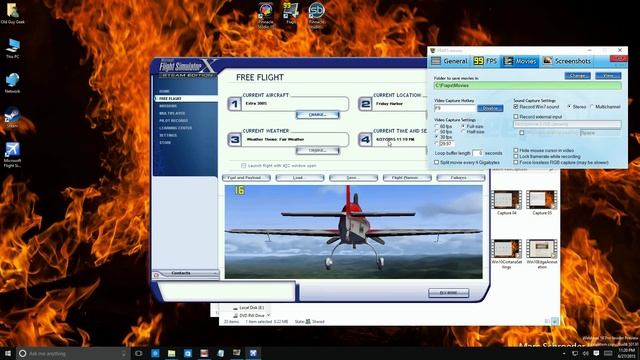The height and width of the screenshot is (360, 640).
Task: Open the General tab icon in Fraps
Action: pos(436,61)
